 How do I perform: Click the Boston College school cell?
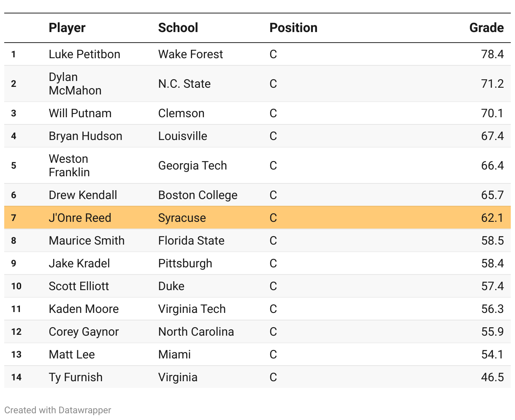click(198, 195)
